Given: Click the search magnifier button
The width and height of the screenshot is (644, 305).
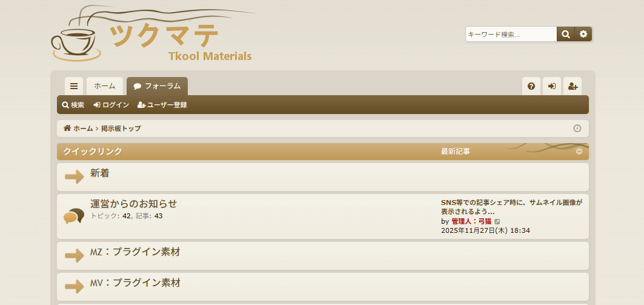Looking at the screenshot, I should click(565, 35).
